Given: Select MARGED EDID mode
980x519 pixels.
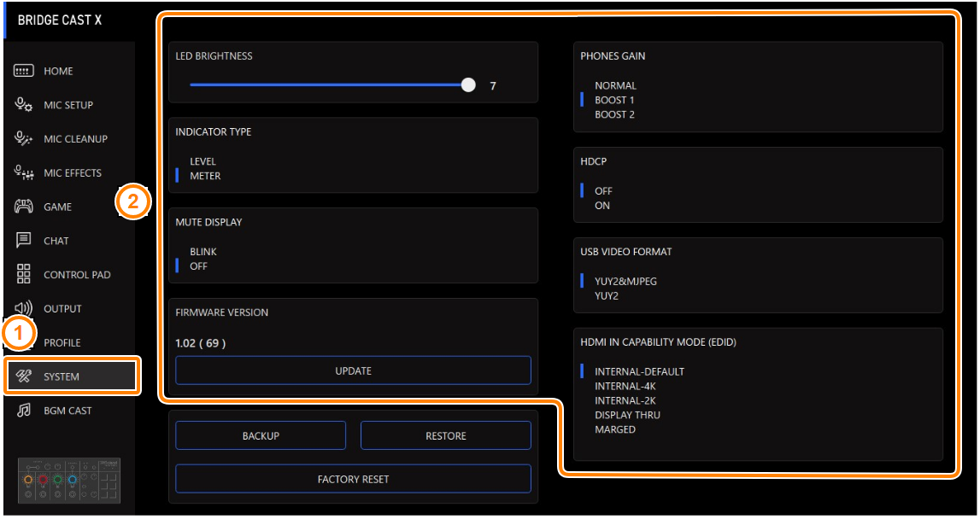Looking at the screenshot, I should [615, 429].
